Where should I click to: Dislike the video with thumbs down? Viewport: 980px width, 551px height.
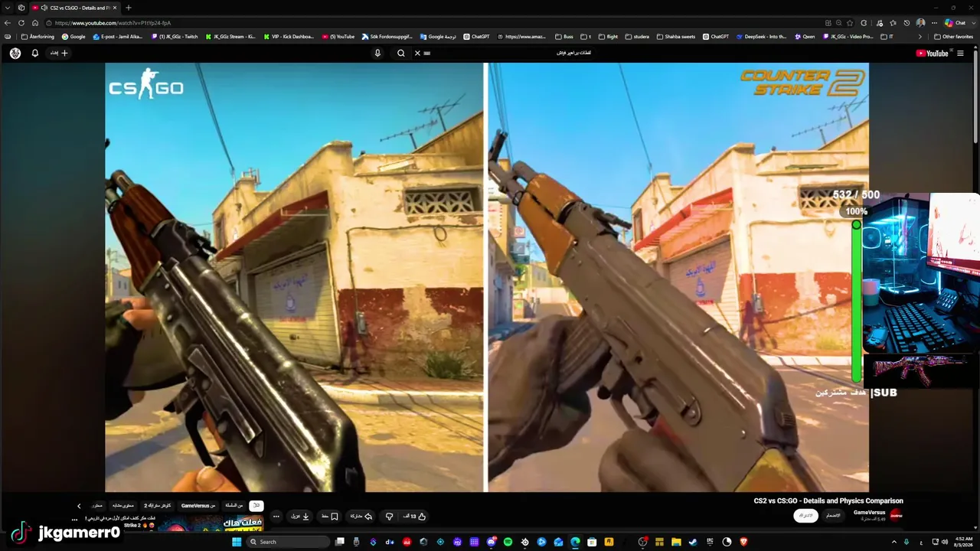tap(390, 516)
